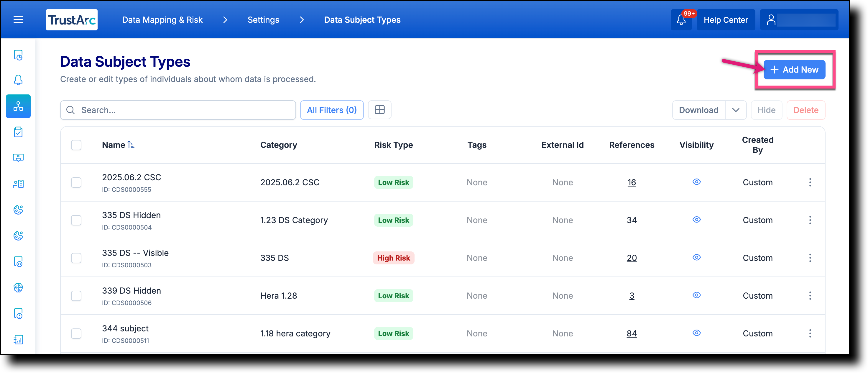Open the AI brain icon in sidebar
Screen dimensions: 868x373
point(18,288)
